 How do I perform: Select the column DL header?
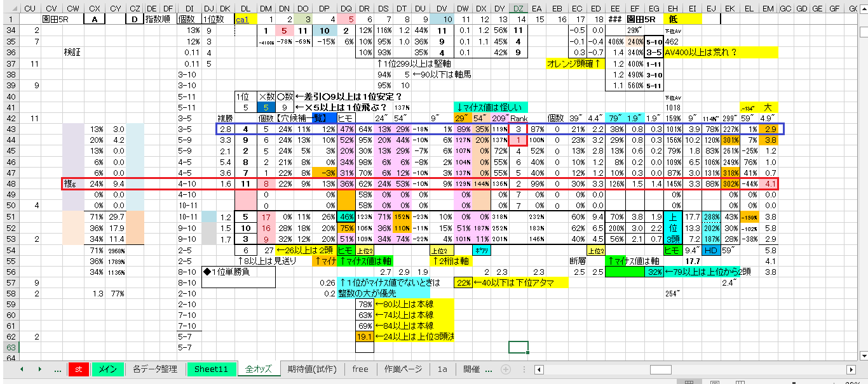[x=246, y=8]
